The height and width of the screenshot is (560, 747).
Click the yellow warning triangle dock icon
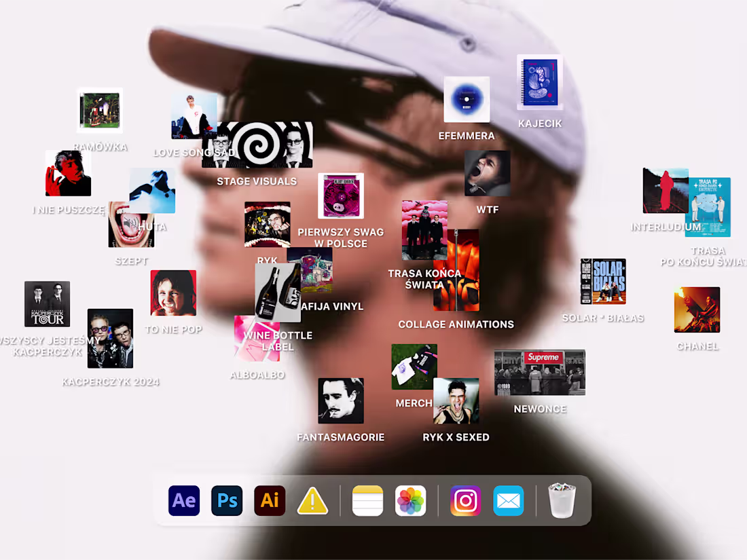(312, 501)
